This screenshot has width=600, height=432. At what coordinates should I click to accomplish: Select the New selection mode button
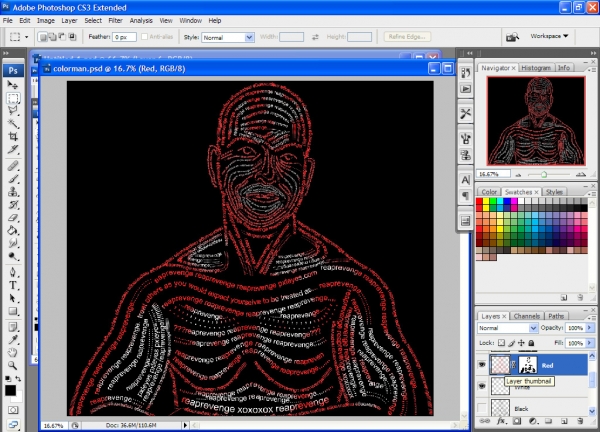coord(43,37)
